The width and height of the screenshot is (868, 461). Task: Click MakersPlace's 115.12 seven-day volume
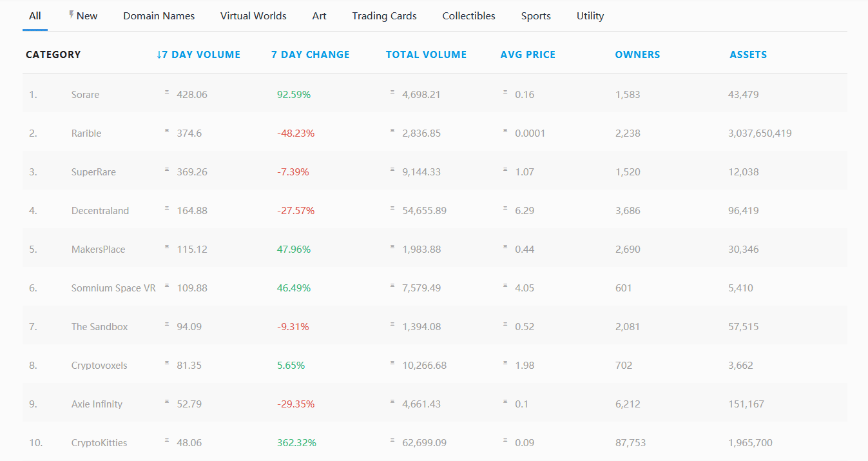click(192, 249)
